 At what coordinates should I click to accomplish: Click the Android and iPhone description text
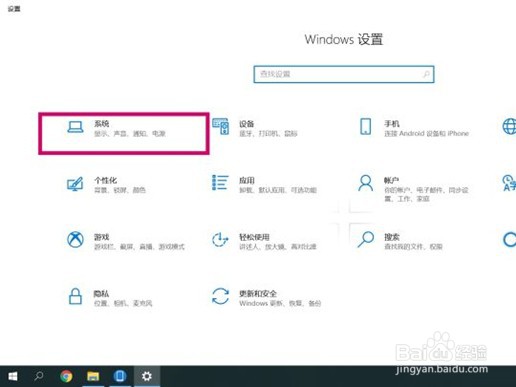tap(426, 133)
